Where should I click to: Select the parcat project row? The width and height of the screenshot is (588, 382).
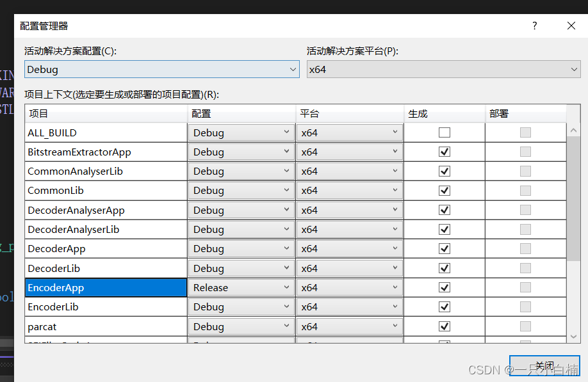(106, 326)
